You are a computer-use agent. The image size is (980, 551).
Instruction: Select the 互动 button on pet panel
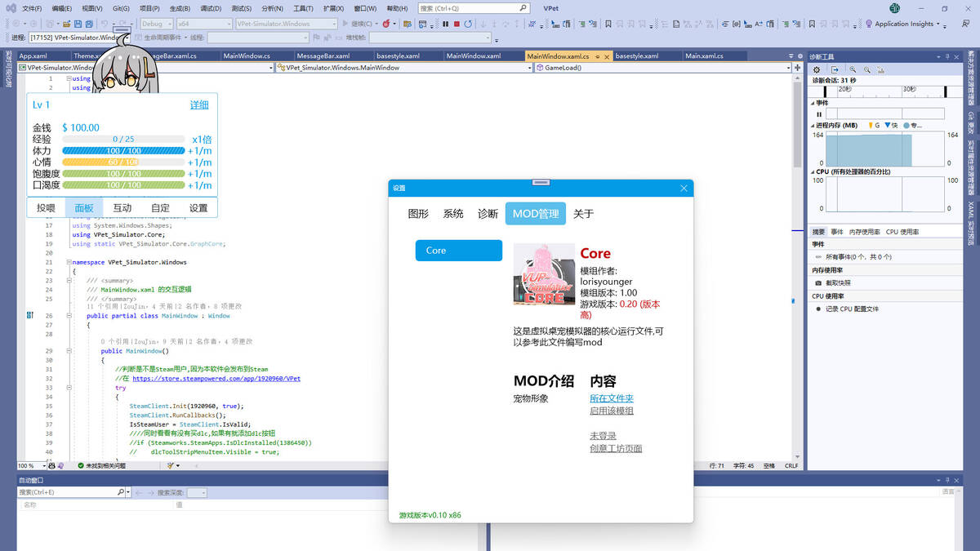122,207
